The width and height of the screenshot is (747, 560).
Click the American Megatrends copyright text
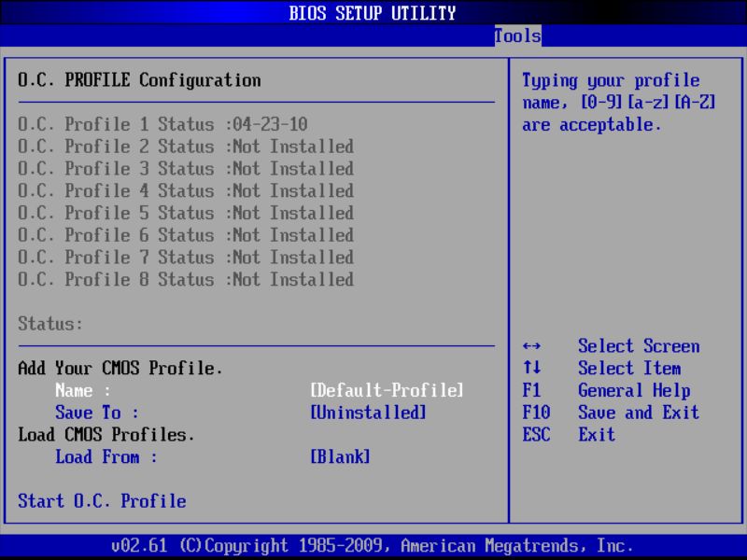[x=373, y=545]
